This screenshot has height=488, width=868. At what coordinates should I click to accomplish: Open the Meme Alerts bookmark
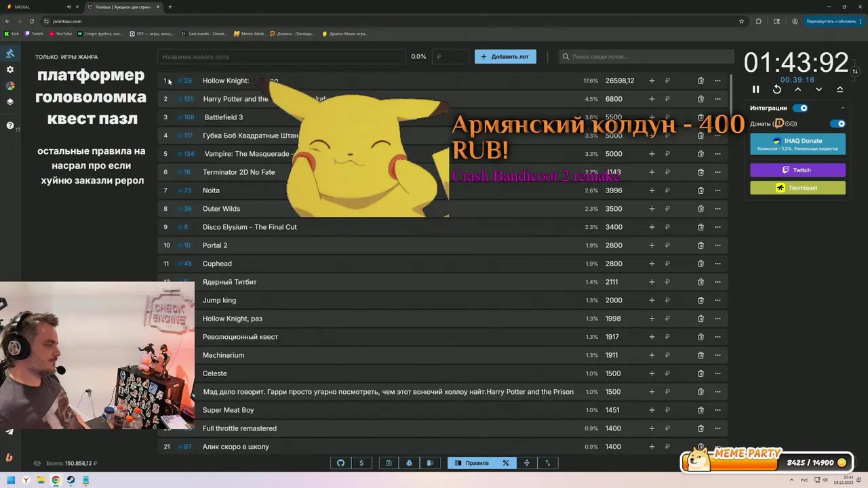point(249,33)
